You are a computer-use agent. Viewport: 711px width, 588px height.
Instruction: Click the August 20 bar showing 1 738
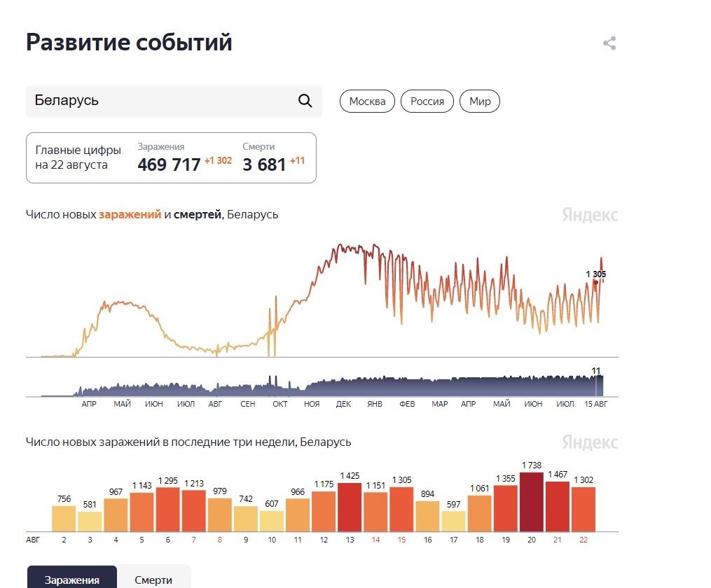(x=532, y=501)
